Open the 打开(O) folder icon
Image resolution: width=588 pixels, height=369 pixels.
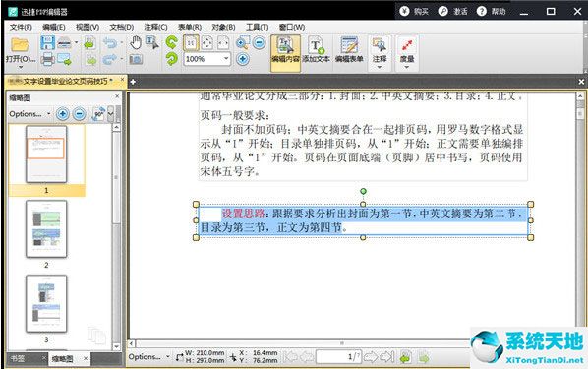tap(20, 44)
